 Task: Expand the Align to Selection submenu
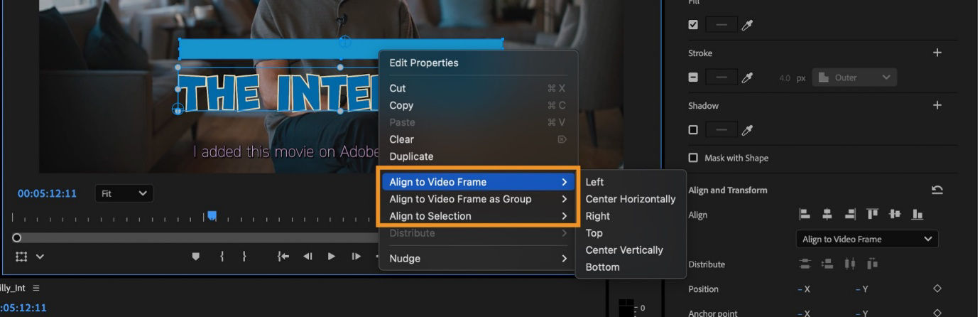pyautogui.click(x=479, y=216)
